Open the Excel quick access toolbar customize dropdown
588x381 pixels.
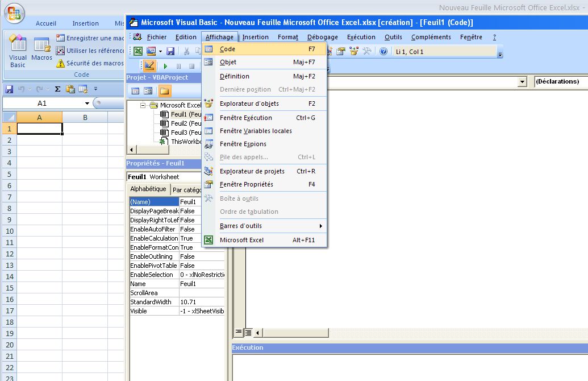coord(95,89)
